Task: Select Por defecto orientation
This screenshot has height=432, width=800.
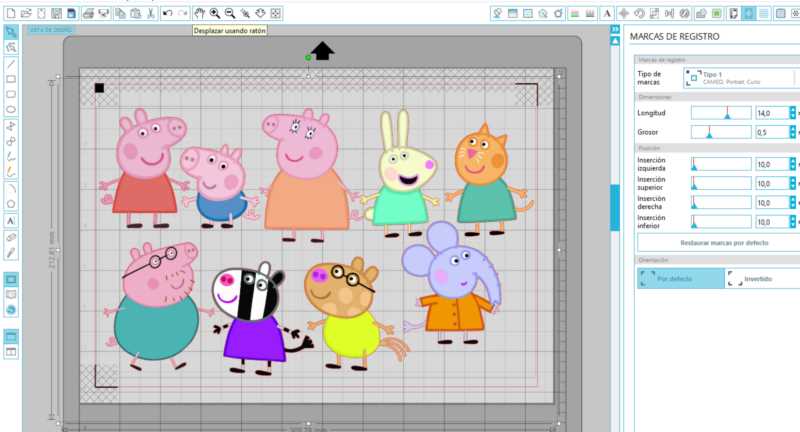Action: (681, 278)
